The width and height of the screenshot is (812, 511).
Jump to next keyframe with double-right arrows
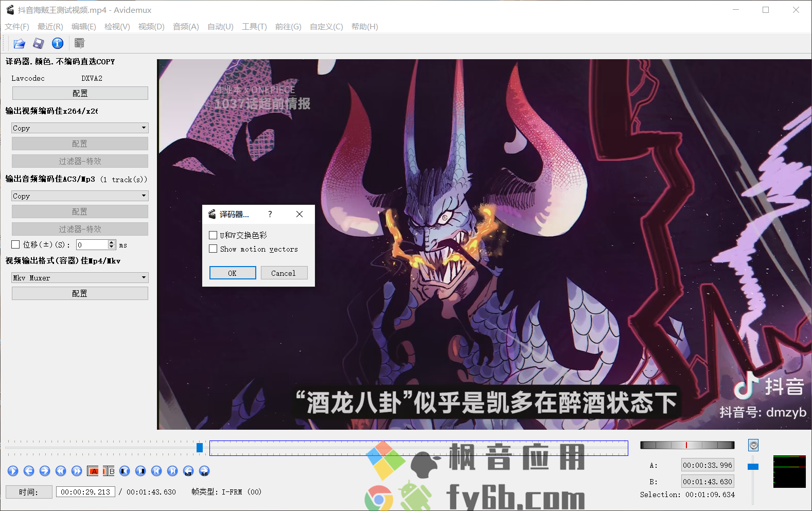[x=77, y=471]
